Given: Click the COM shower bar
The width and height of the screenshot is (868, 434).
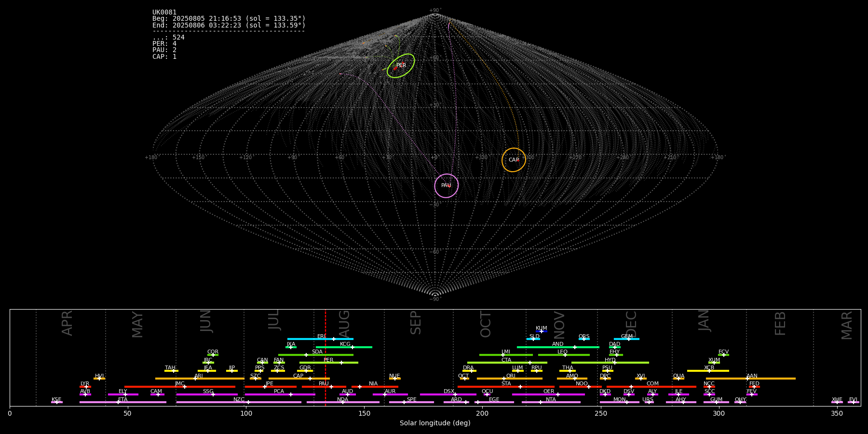Looking at the screenshot, I should coord(651,387).
